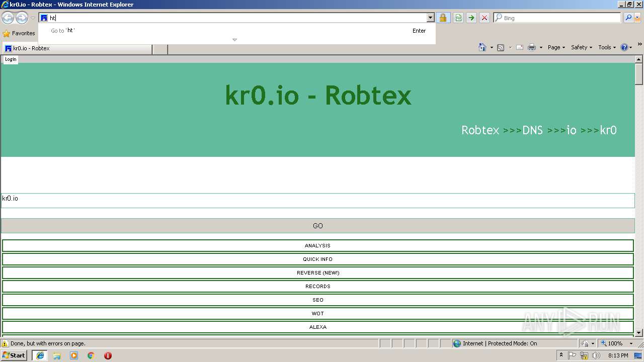Click the RSS Feeds icon
This screenshot has width=644, height=362.
pos(501,47)
